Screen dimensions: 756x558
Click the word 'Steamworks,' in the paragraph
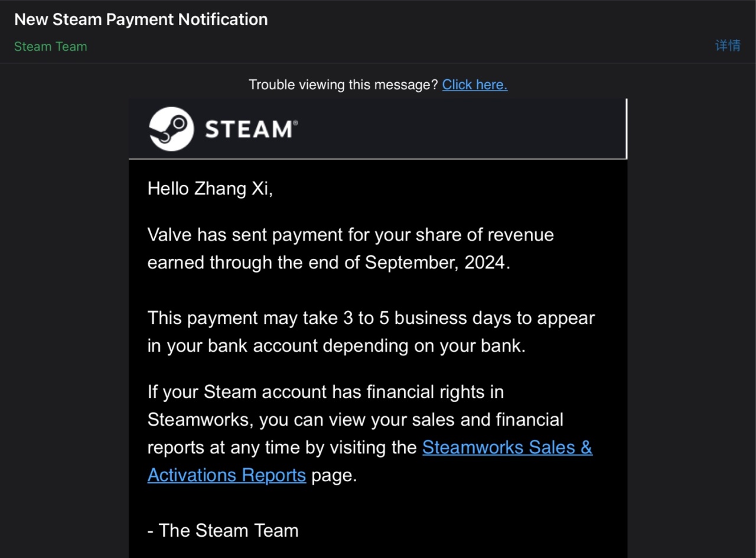pos(201,420)
